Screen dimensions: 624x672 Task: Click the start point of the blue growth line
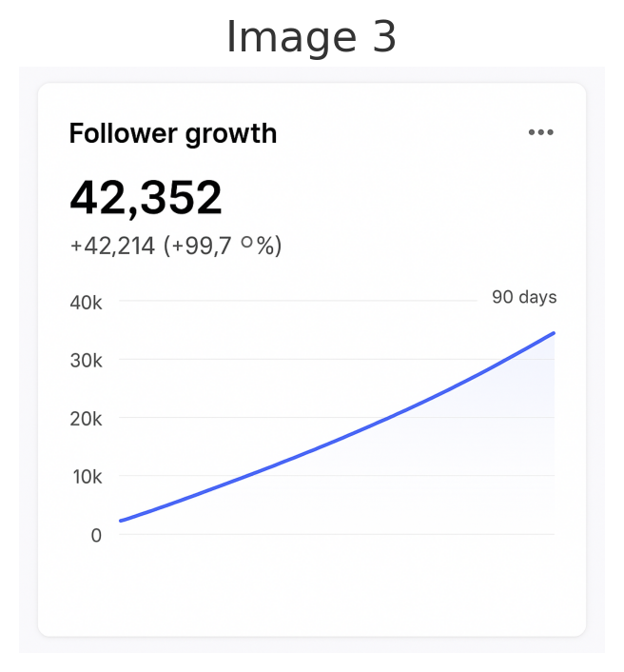tap(121, 521)
